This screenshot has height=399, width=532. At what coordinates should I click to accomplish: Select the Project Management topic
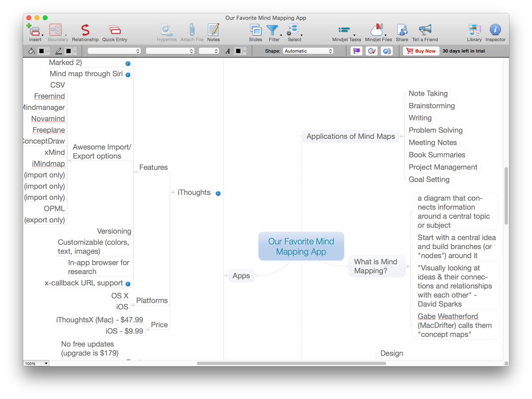[x=443, y=167]
